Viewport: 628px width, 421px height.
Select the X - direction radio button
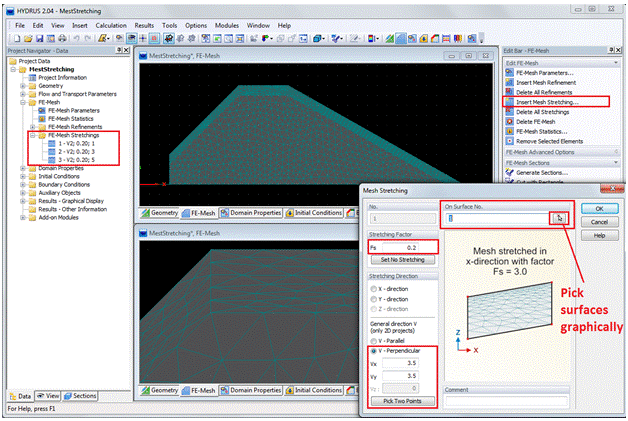tap(374, 289)
